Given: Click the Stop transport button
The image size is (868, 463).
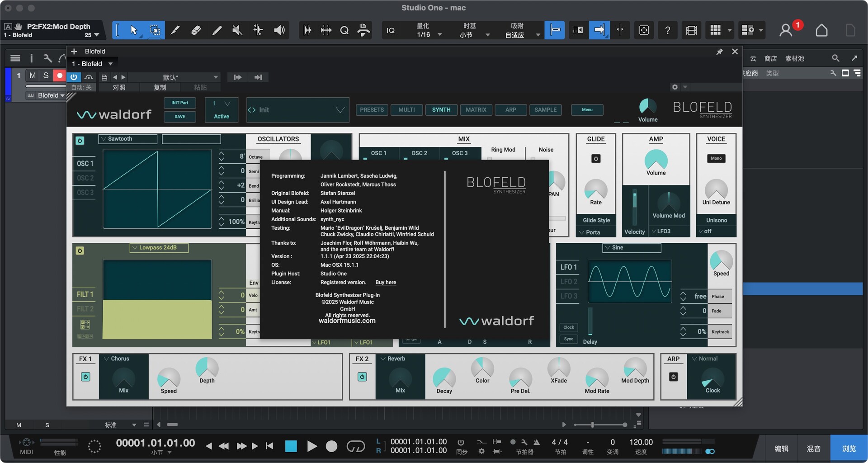Looking at the screenshot, I should point(291,446).
